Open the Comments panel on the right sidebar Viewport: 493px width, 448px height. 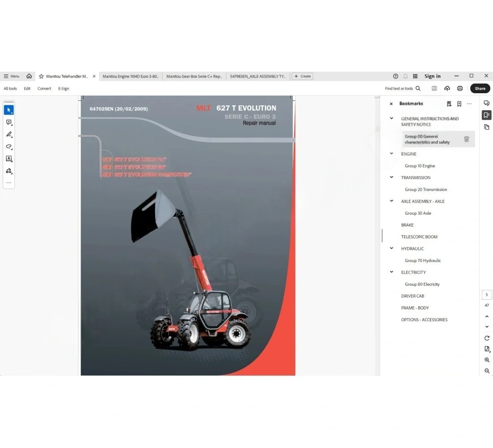point(487,103)
